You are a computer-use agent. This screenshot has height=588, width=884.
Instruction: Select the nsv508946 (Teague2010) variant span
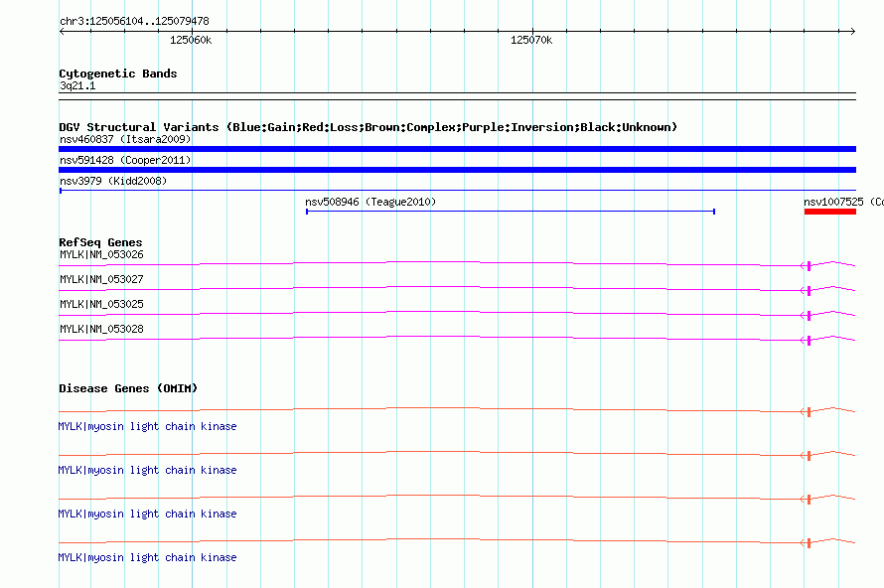click(511, 212)
